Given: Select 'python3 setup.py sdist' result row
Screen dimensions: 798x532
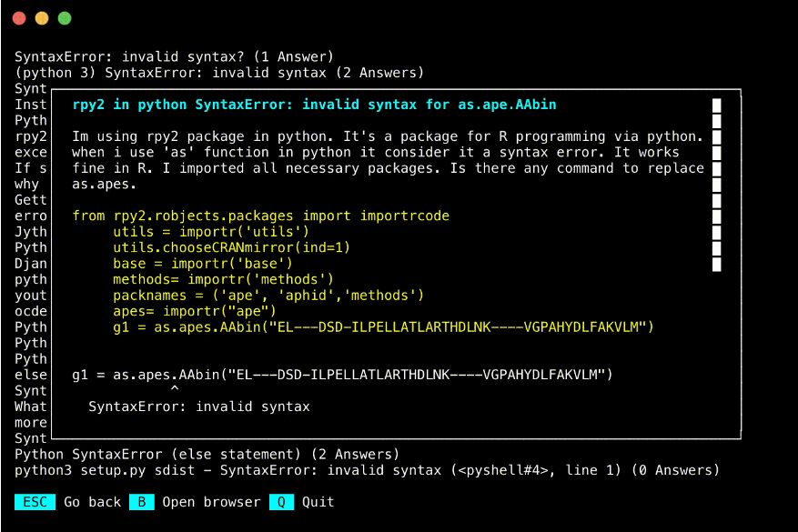Looking at the screenshot, I should click(367, 470).
